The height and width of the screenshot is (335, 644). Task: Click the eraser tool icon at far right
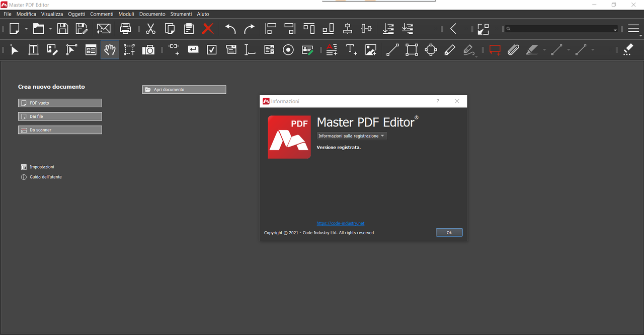[x=628, y=50]
